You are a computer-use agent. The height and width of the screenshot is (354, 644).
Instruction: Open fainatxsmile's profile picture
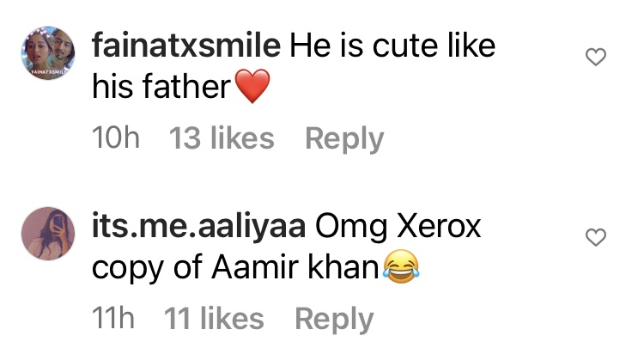click(x=48, y=52)
